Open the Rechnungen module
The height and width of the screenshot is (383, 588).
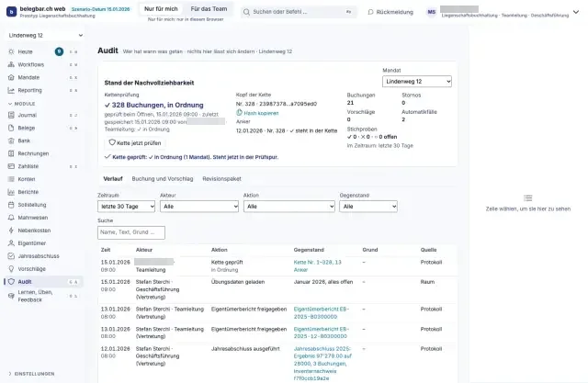point(43,153)
